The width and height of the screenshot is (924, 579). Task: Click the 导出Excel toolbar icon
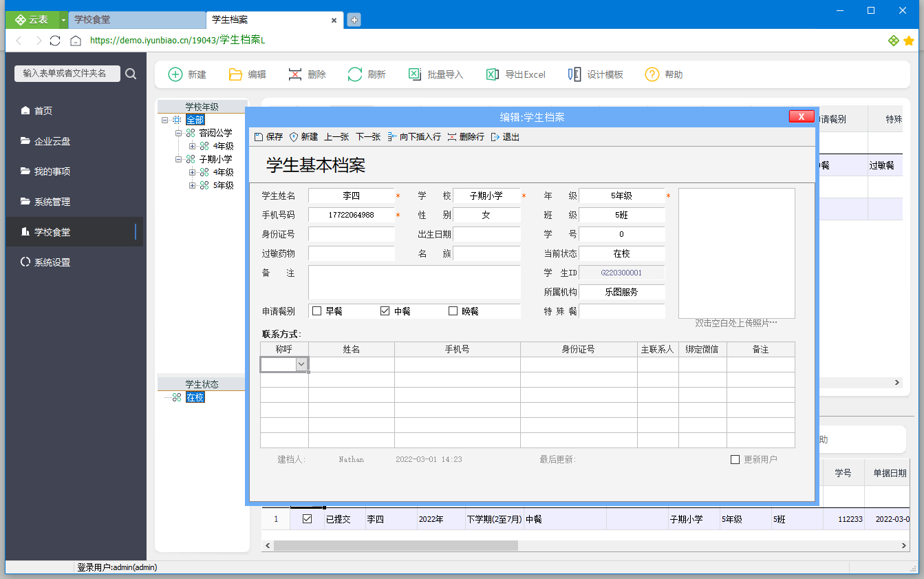coord(493,74)
